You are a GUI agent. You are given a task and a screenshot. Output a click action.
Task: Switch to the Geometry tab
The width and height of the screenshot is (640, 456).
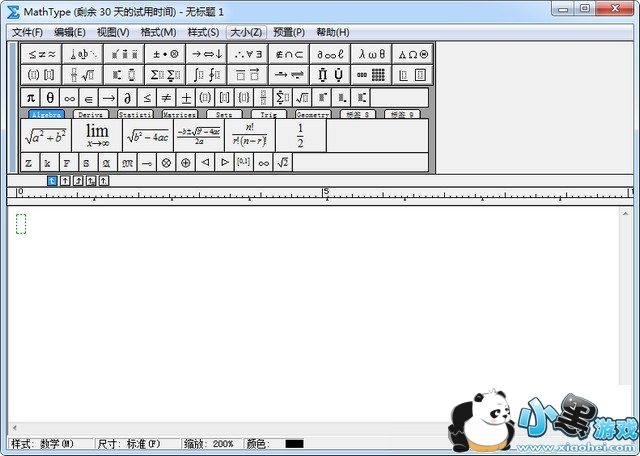[x=313, y=114]
